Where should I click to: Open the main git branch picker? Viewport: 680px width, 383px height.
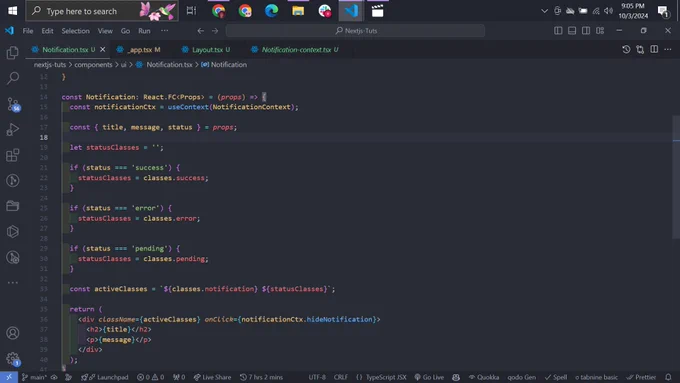click(34, 377)
